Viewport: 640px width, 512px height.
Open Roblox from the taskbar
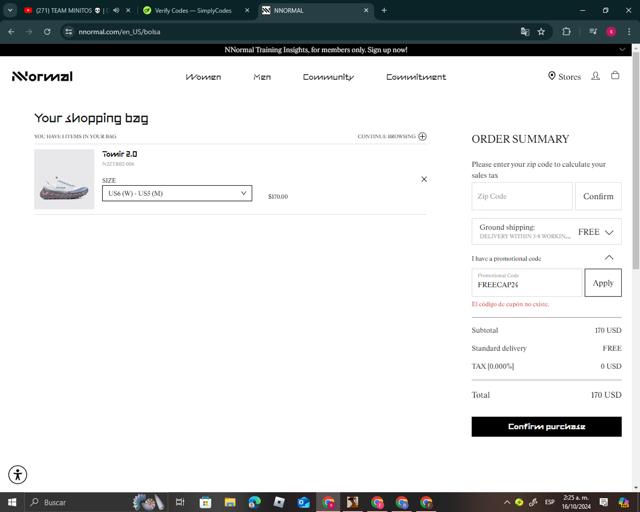(279, 502)
